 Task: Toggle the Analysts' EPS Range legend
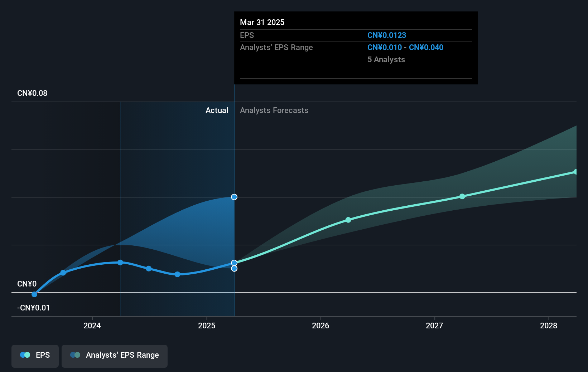click(x=115, y=356)
